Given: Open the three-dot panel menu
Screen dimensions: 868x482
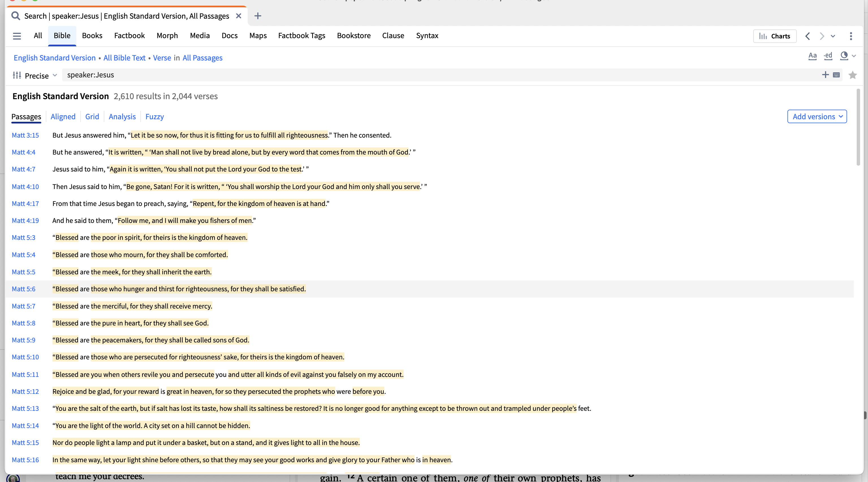Looking at the screenshot, I should pyautogui.click(x=851, y=36).
